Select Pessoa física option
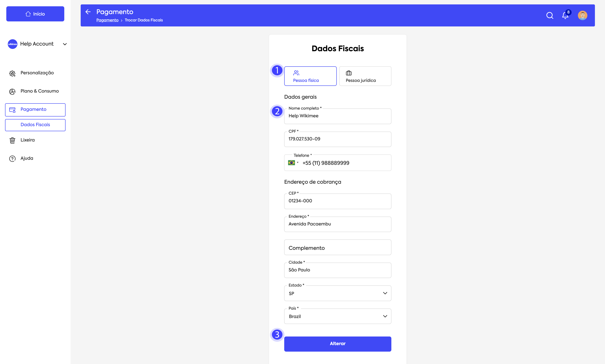Image resolution: width=605 pixels, height=364 pixels. coord(310,76)
